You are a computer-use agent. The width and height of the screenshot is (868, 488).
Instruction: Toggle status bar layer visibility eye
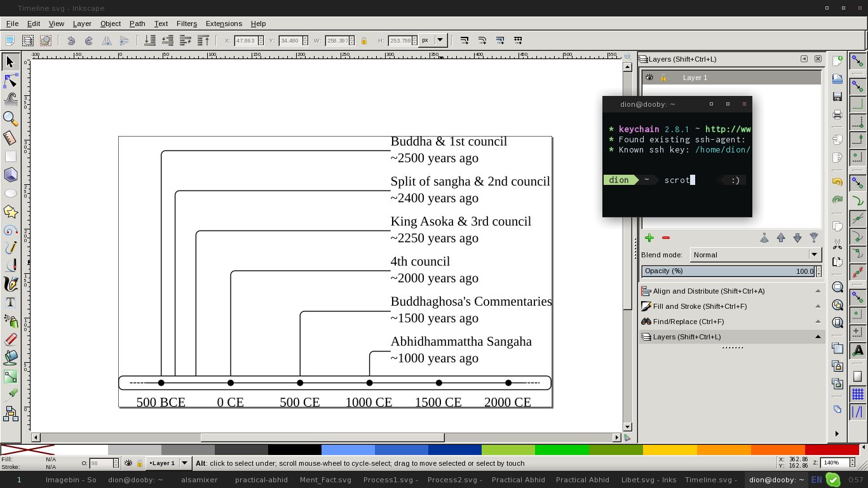[x=128, y=463]
